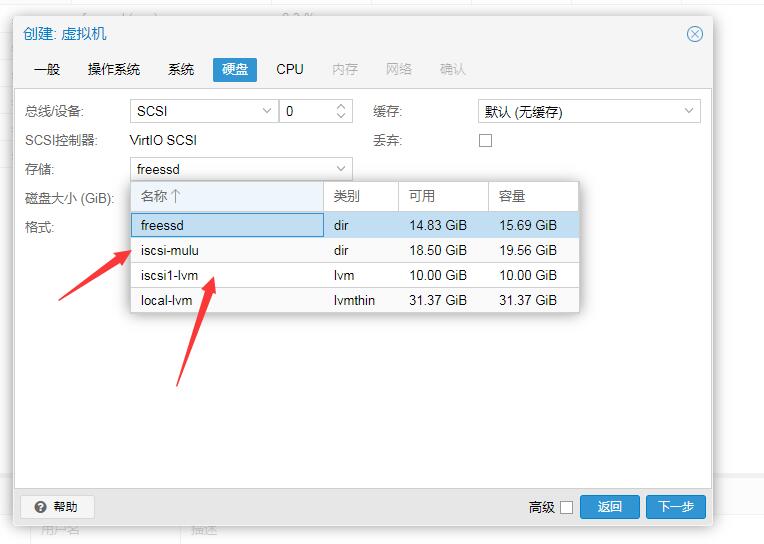This screenshot has width=764, height=544.
Task: Sort list by Name column header
Action: (227, 197)
